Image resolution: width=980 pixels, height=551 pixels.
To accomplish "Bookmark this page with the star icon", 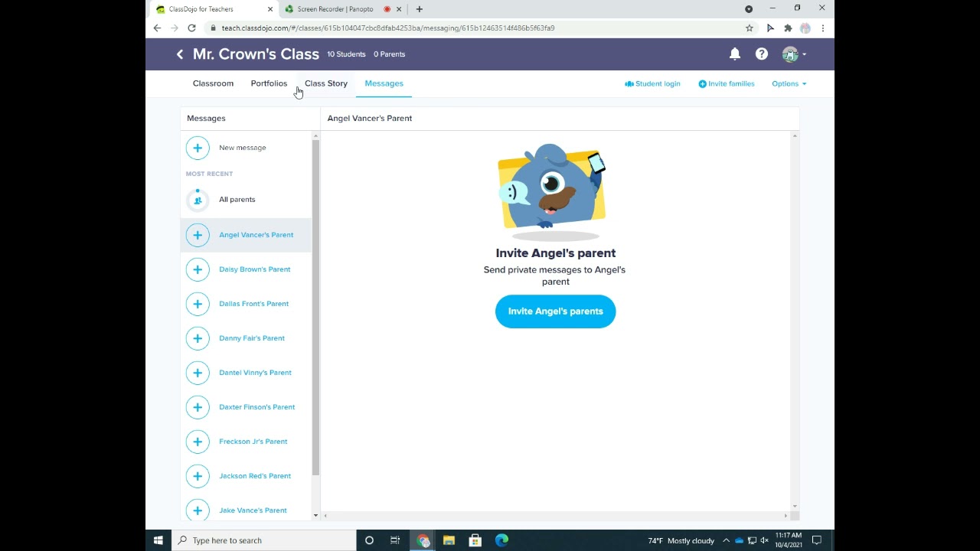I will 750,28.
